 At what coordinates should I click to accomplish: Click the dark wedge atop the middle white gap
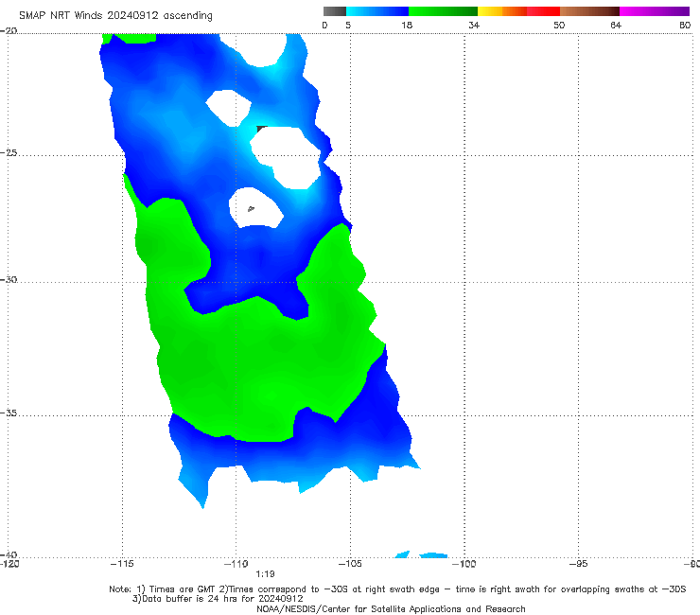click(261, 129)
